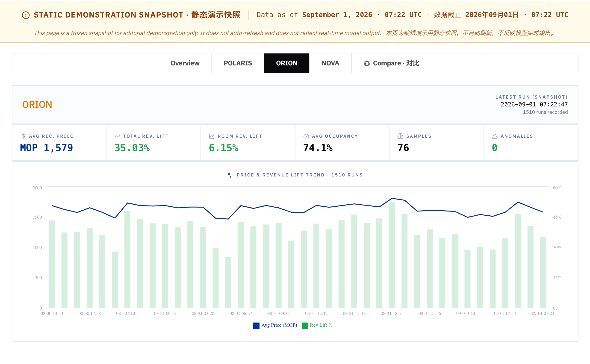Click the pulse activity icon in chart title
The width and height of the screenshot is (590, 364).
pos(230,175)
